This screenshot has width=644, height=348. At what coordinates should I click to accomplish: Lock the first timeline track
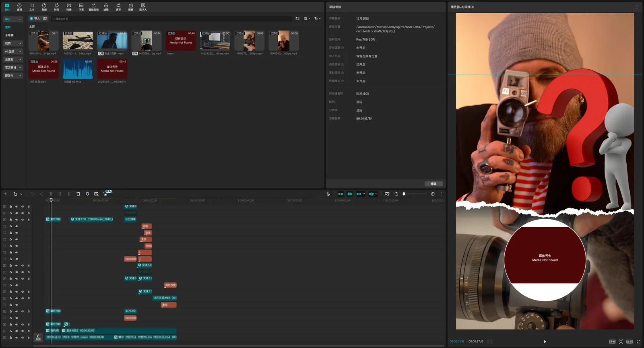tap(10, 206)
